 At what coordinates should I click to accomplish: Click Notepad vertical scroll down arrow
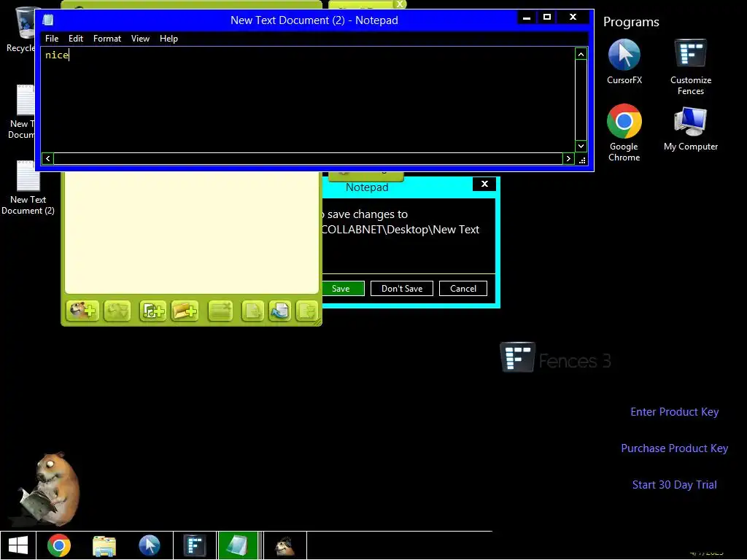tap(581, 146)
